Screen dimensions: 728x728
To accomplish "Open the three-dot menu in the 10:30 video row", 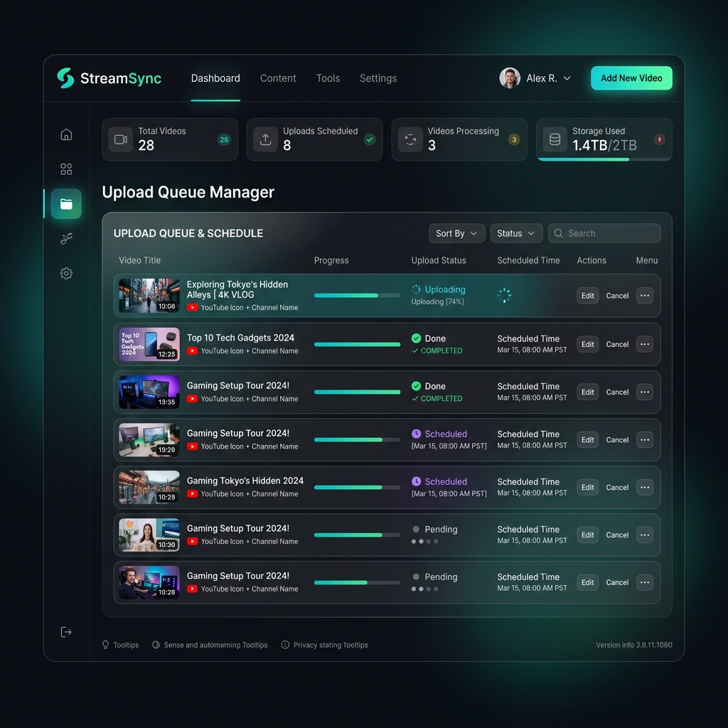I will point(645,535).
